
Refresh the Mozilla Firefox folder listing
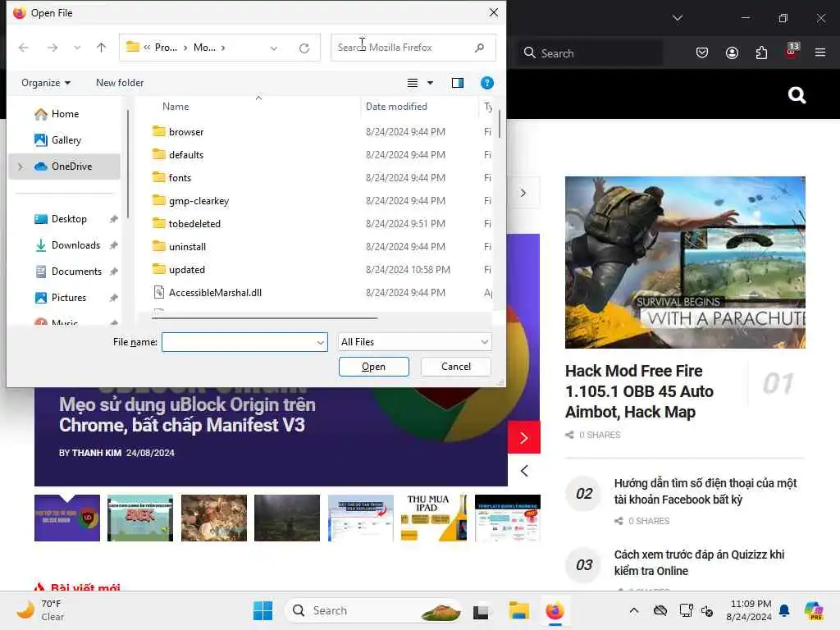(x=304, y=48)
